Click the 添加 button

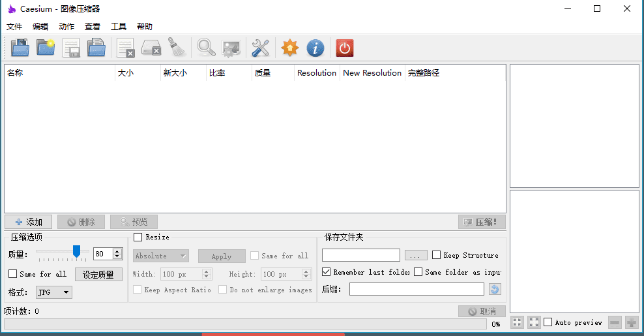(x=28, y=222)
